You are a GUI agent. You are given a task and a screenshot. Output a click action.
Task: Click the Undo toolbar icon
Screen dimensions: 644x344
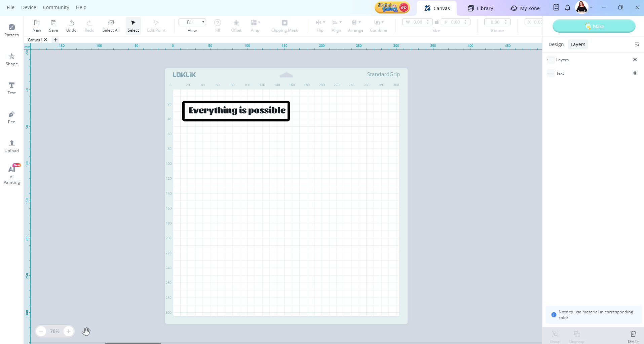[x=71, y=26]
